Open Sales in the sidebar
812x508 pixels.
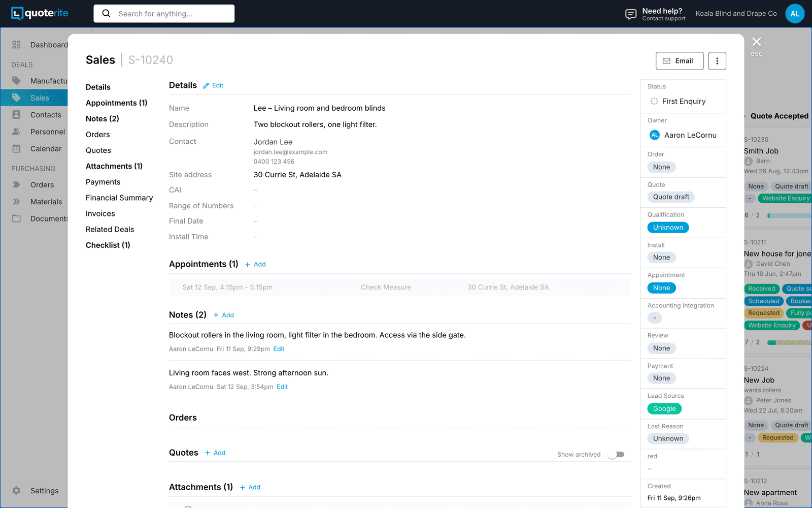(34, 98)
